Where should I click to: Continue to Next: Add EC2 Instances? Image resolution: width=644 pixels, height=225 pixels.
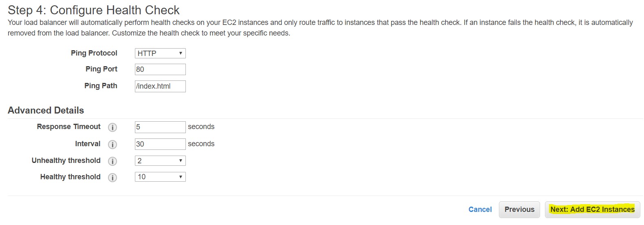click(592, 209)
